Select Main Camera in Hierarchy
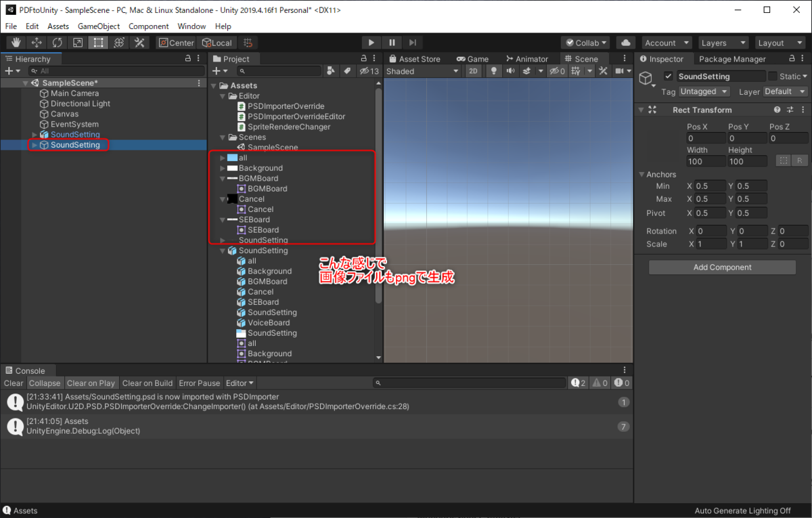The image size is (812, 518). point(75,93)
